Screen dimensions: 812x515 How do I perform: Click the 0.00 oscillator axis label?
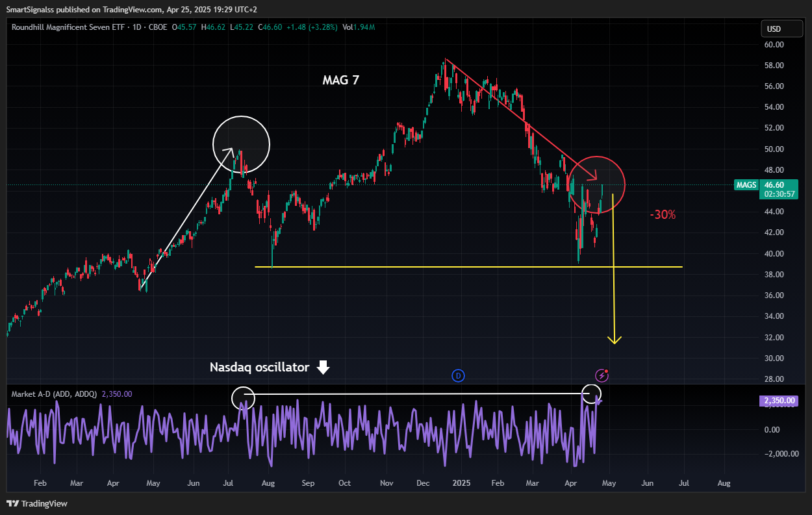772,429
